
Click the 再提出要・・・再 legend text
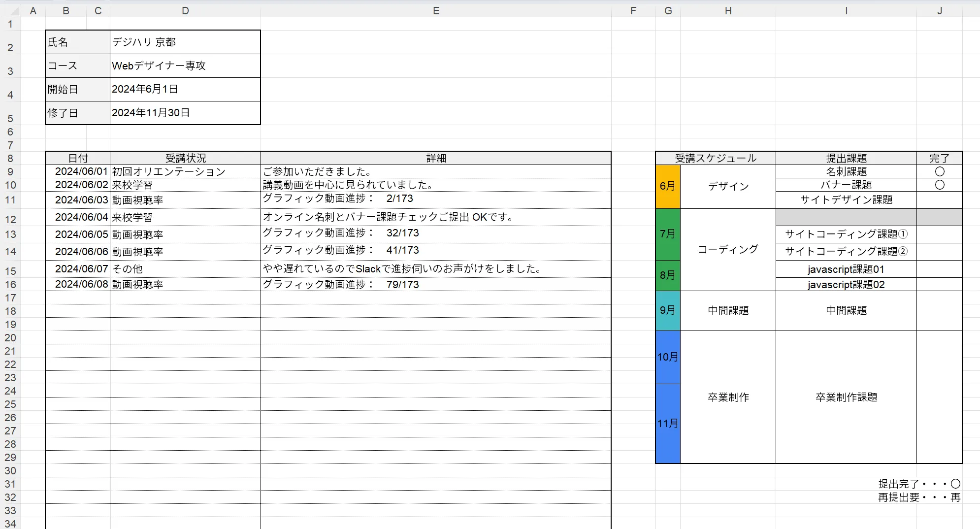point(919,497)
